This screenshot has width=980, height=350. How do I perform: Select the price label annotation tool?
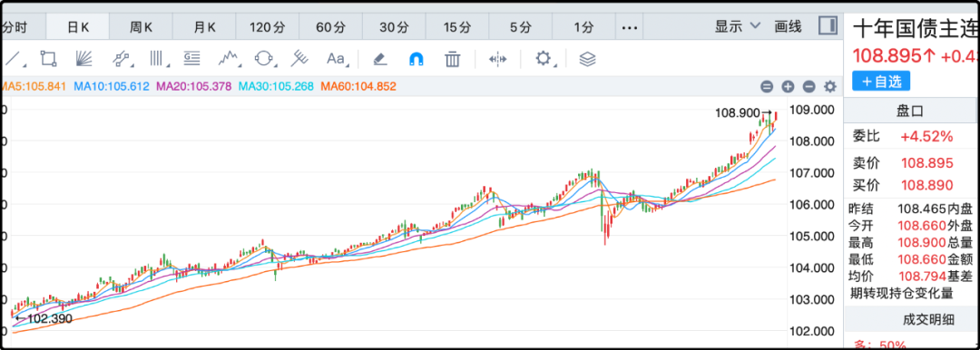[191, 59]
